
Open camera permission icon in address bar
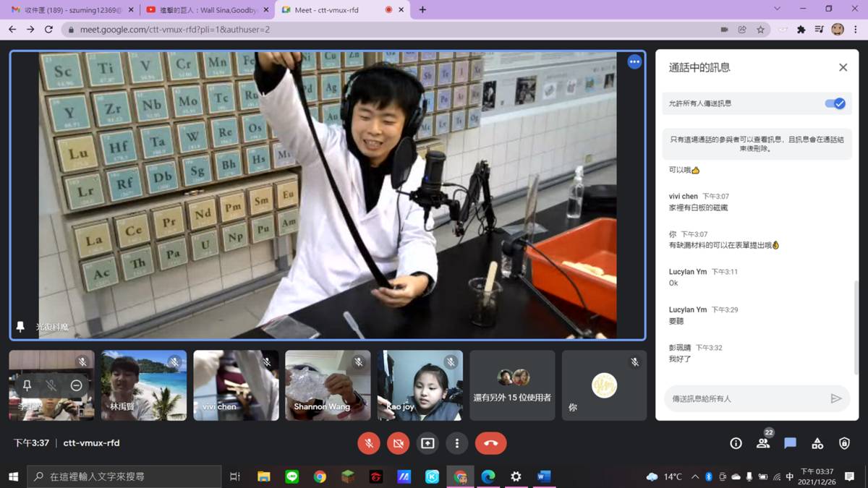pos(724,30)
